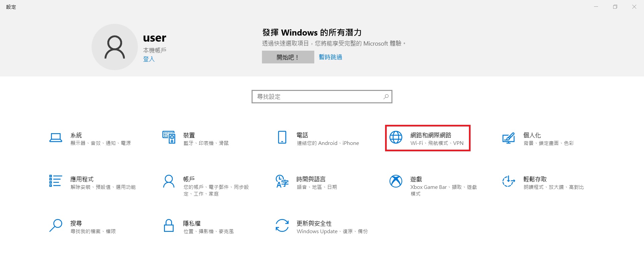The width and height of the screenshot is (644, 259).
Task: Open the 電話 phone icon
Action: pos(282,137)
